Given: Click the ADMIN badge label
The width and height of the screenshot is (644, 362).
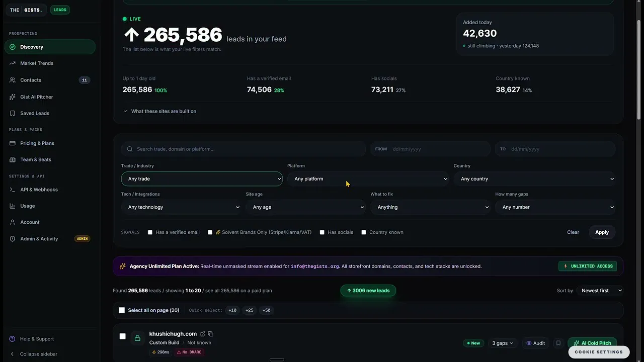Looking at the screenshot, I should (82, 239).
